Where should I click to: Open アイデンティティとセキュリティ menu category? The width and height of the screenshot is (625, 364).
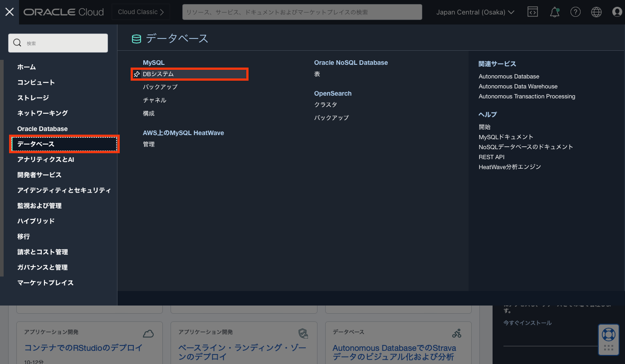tap(64, 190)
